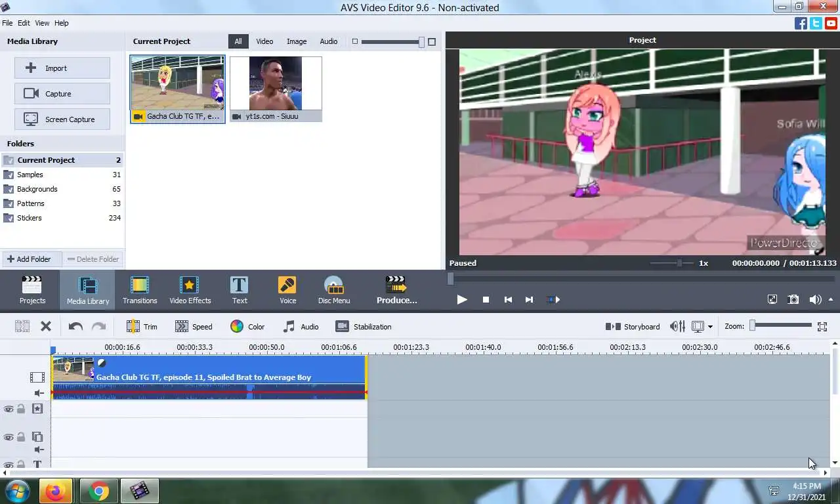Open the Color correction tool
Viewport: 840px width, 504px height.
247,326
